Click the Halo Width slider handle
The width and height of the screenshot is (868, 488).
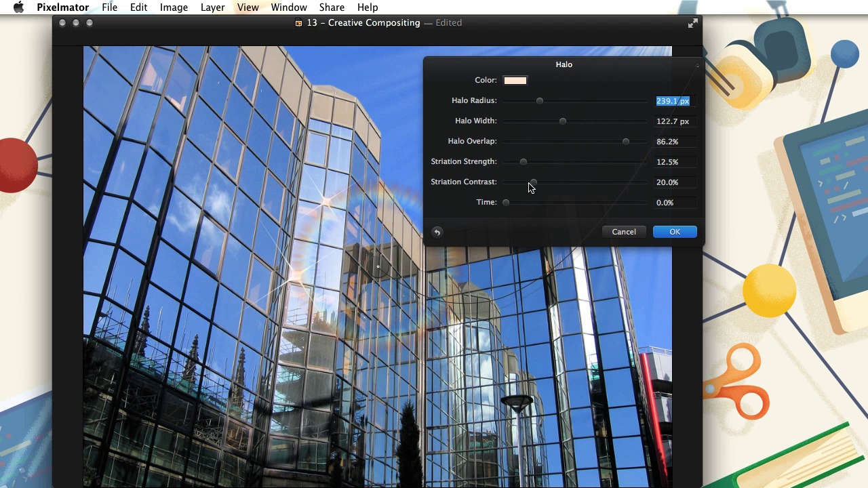562,121
